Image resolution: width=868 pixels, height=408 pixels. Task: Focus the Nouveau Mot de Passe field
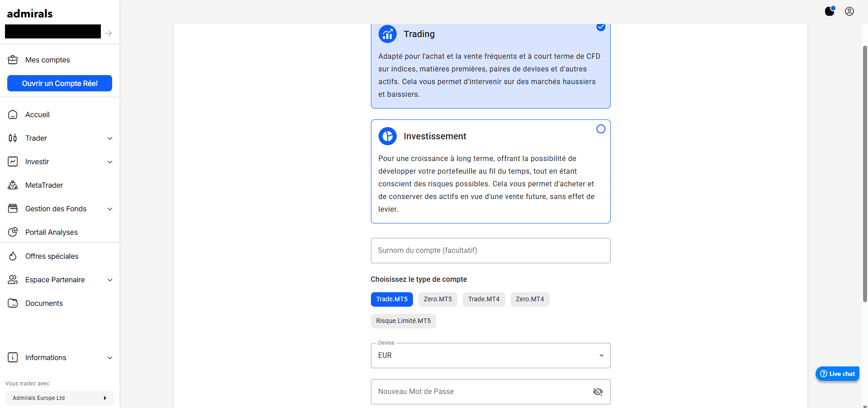point(490,392)
